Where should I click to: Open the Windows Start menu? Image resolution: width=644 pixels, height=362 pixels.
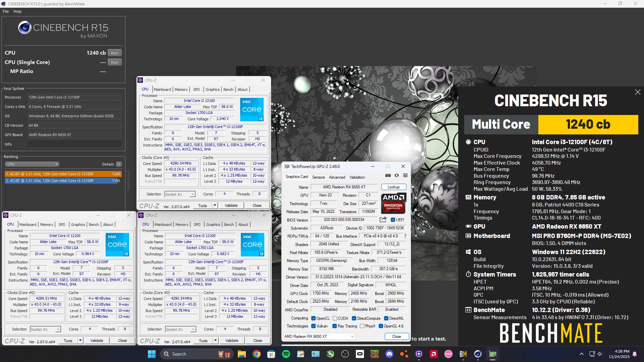(152, 354)
